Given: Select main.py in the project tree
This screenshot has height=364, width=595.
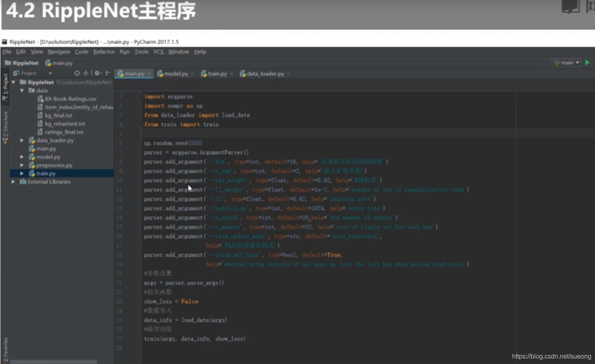Looking at the screenshot, I should tap(46, 149).
